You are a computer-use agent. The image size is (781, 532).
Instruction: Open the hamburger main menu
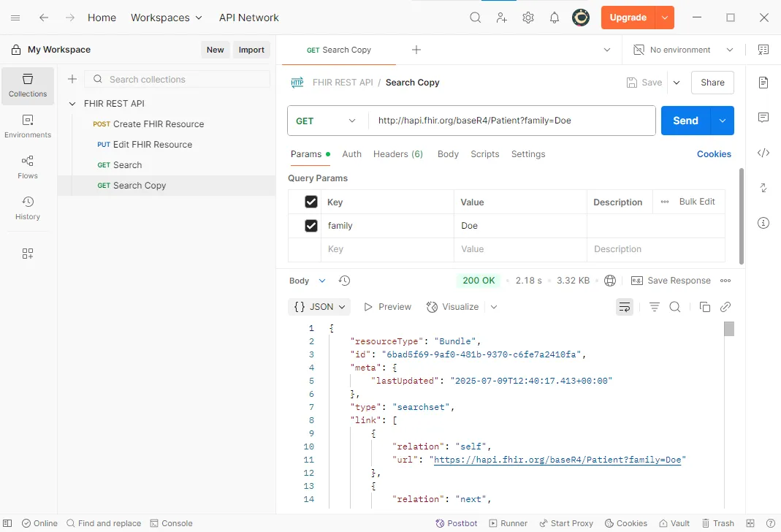15,18
